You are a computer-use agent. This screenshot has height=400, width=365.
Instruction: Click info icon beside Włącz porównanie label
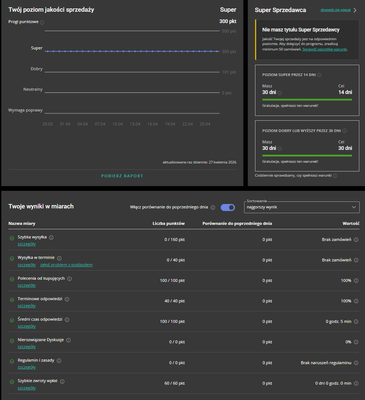(x=213, y=207)
